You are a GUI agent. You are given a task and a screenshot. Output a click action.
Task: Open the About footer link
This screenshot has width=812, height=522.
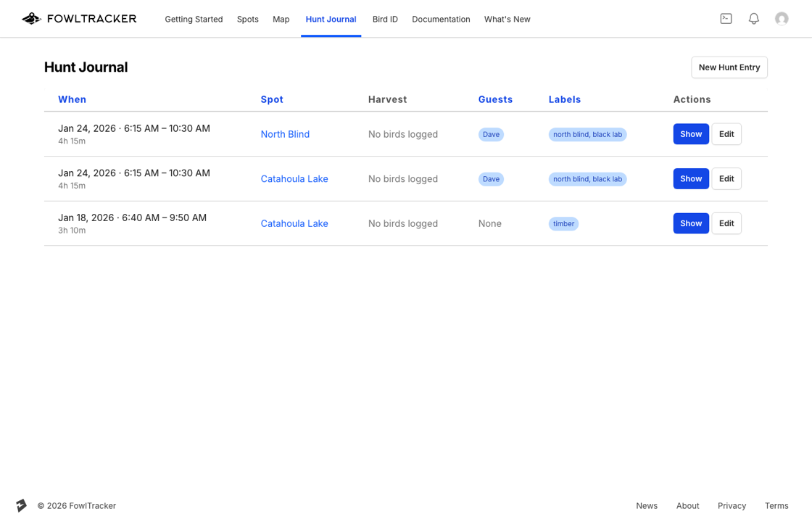[688, 505]
